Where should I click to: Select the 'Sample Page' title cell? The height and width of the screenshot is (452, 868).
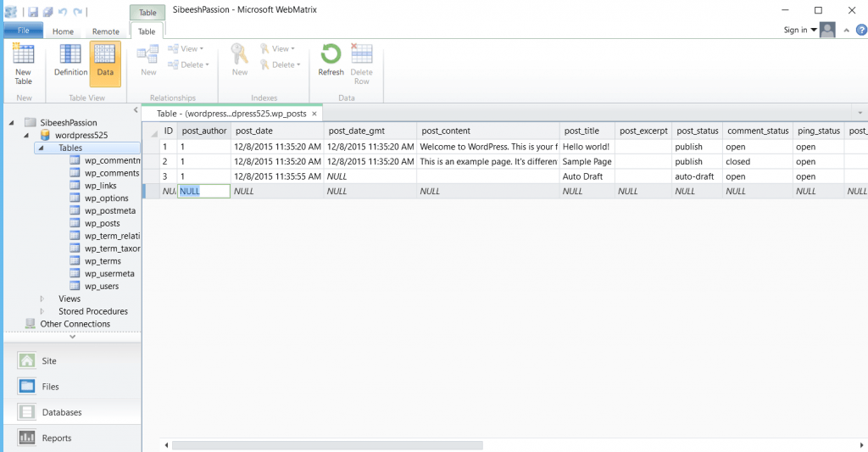click(x=587, y=162)
